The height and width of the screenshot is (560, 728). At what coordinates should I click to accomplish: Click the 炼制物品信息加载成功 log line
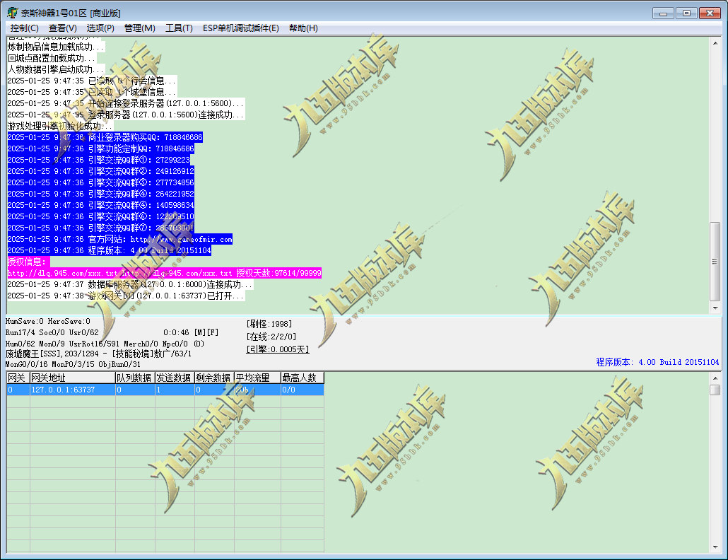(56, 47)
